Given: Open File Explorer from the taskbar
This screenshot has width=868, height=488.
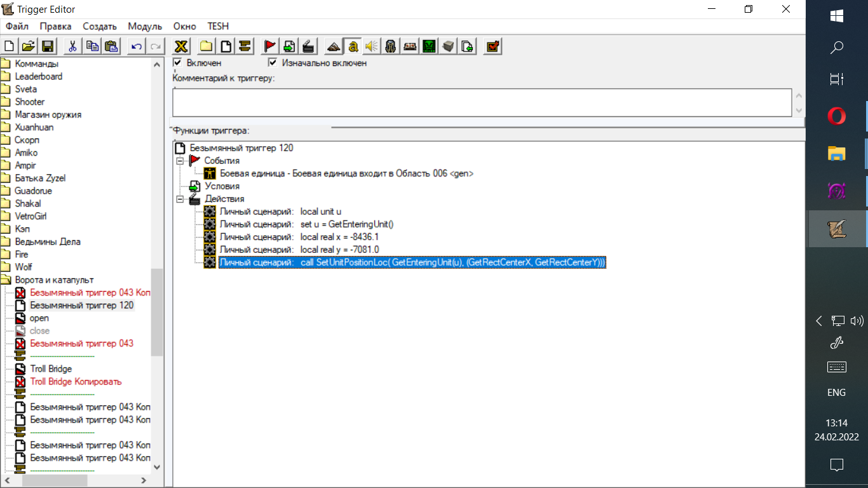Looking at the screenshot, I should click(x=837, y=153).
